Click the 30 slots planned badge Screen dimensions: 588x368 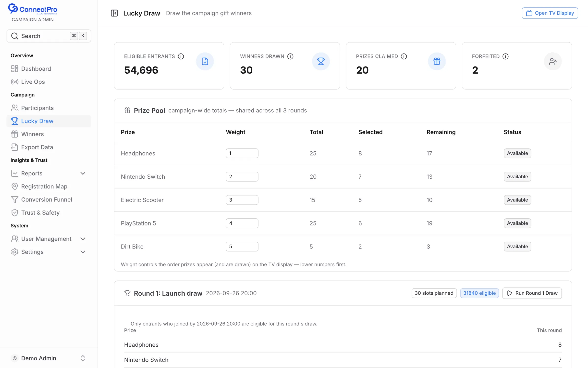(x=434, y=293)
